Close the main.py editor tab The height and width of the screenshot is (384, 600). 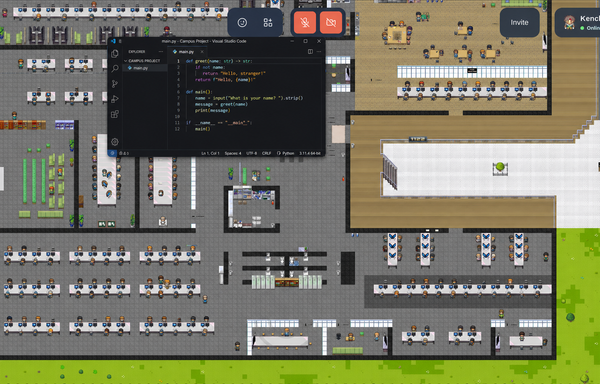(202, 51)
